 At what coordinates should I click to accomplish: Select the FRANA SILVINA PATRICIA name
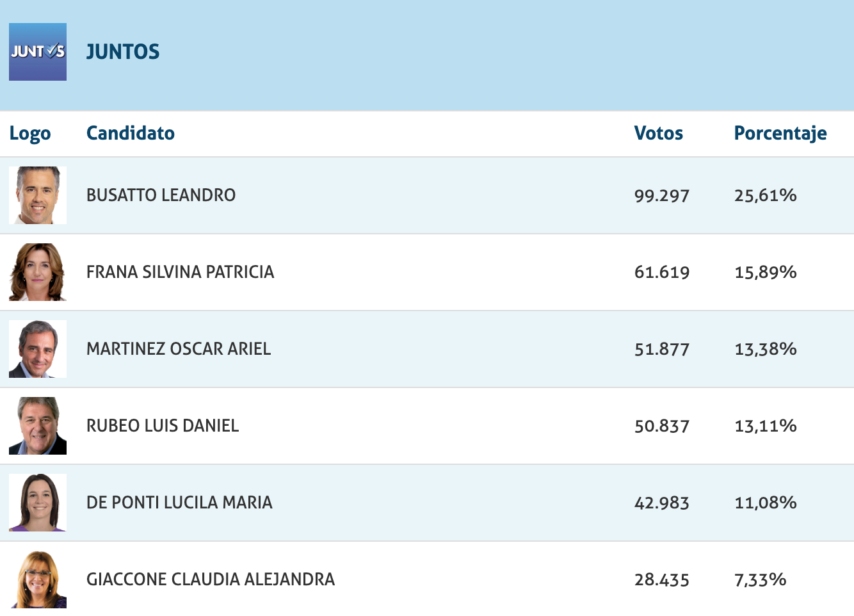(x=181, y=272)
